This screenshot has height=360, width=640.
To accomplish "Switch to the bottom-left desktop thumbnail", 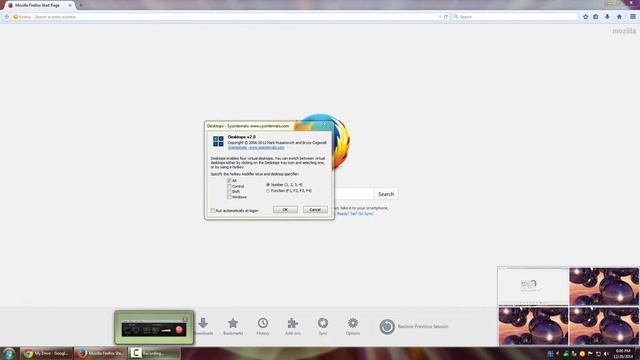I will pyautogui.click(x=533, y=326).
